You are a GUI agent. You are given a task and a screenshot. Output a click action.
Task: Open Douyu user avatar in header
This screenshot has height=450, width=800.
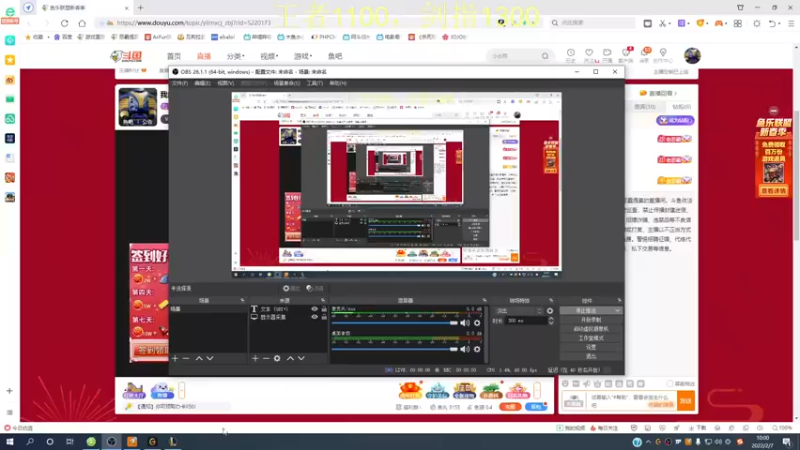click(692, 56)
